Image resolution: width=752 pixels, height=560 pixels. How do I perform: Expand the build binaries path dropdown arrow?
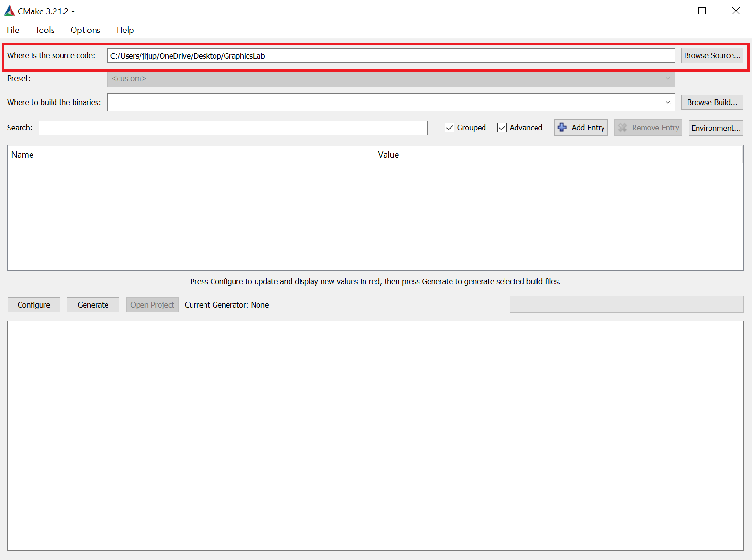click(668, 102)
